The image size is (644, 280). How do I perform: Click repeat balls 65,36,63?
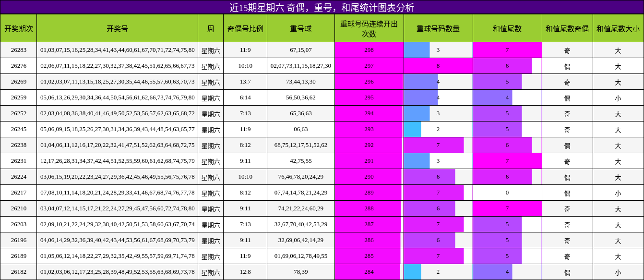tap(301, 113)
